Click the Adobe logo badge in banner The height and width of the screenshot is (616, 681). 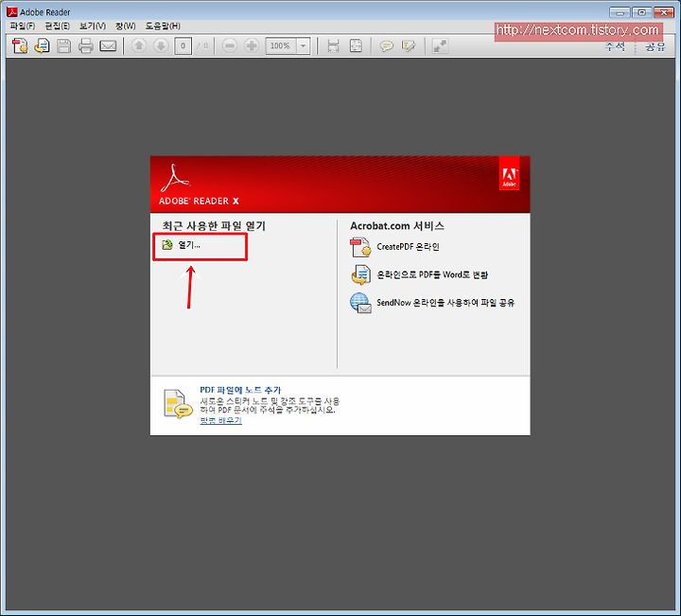[x=509, y=174]
